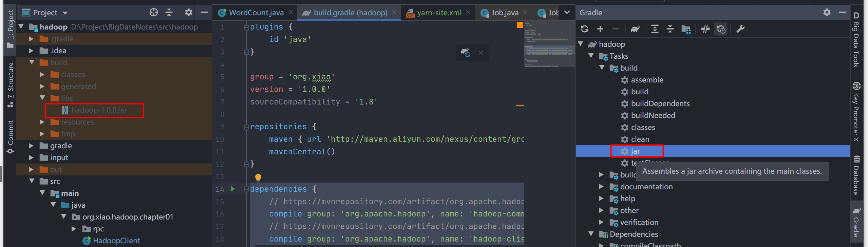Image resolution: width=868 pixels, height=247 pixels.
Task: Click mvnrepository link on line 15
Action: tap(404, 202)
